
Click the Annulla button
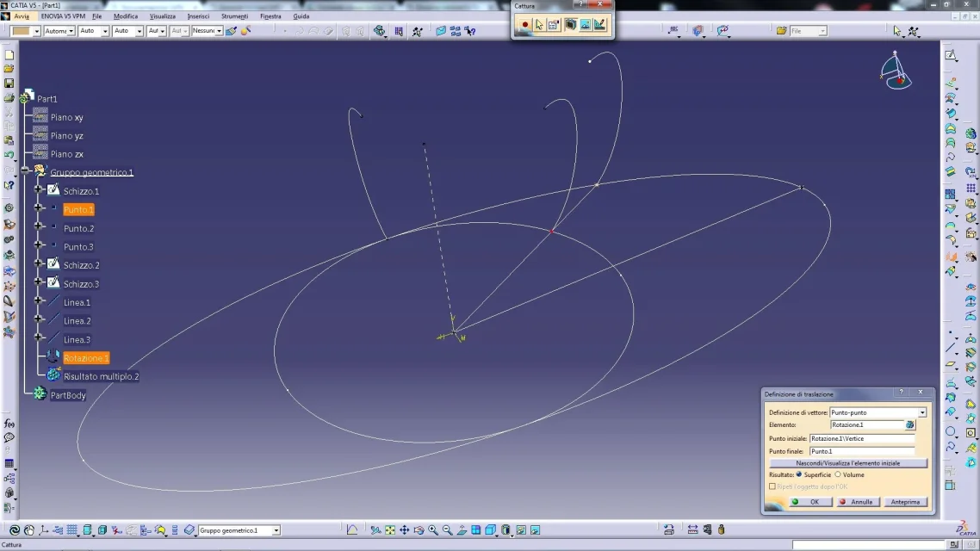coord(858,502)
